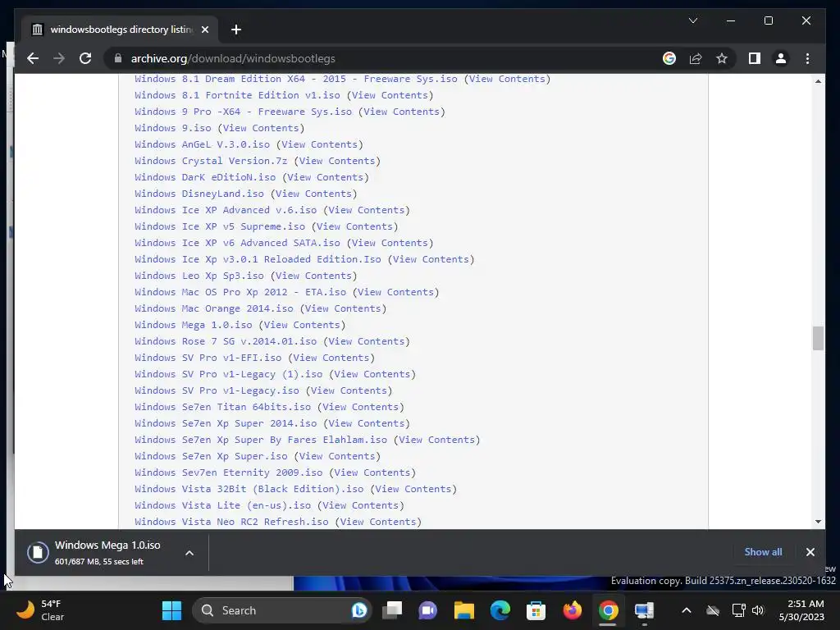Open Microsoft Store from the taskbar

tap(536, 610)
